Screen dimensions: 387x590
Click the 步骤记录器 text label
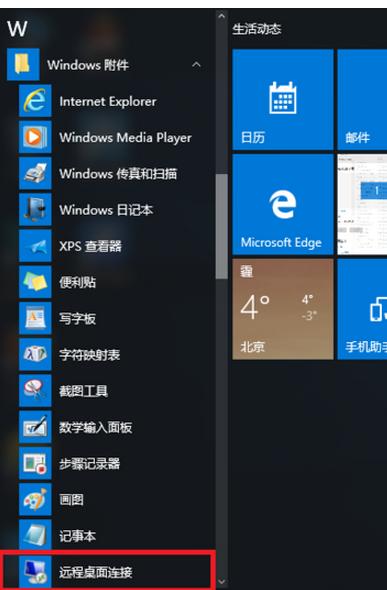pos(90,463)
